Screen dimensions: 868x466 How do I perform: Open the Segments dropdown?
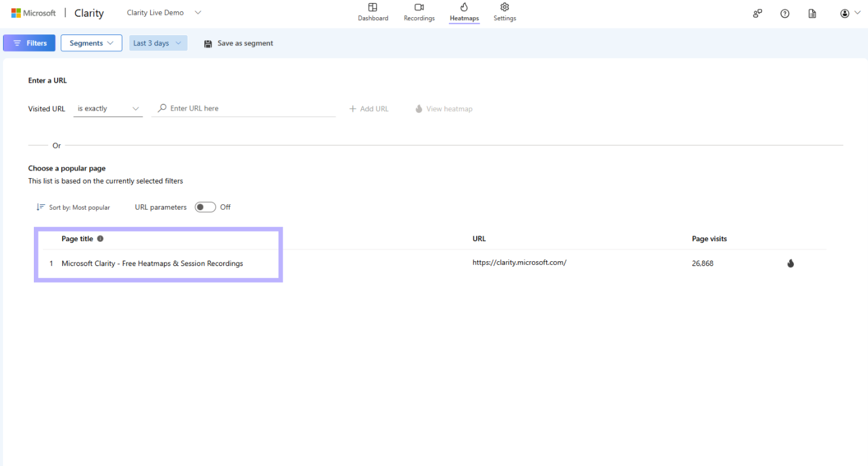coord(91,43)
